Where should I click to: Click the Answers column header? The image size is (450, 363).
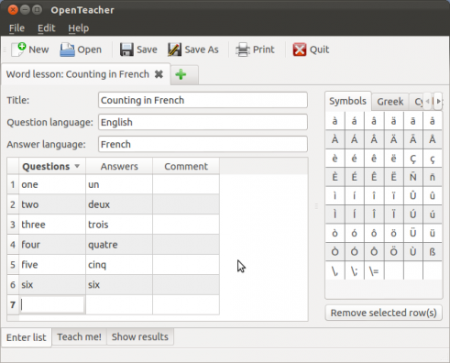pyautogui.click(x=119, y=166)
